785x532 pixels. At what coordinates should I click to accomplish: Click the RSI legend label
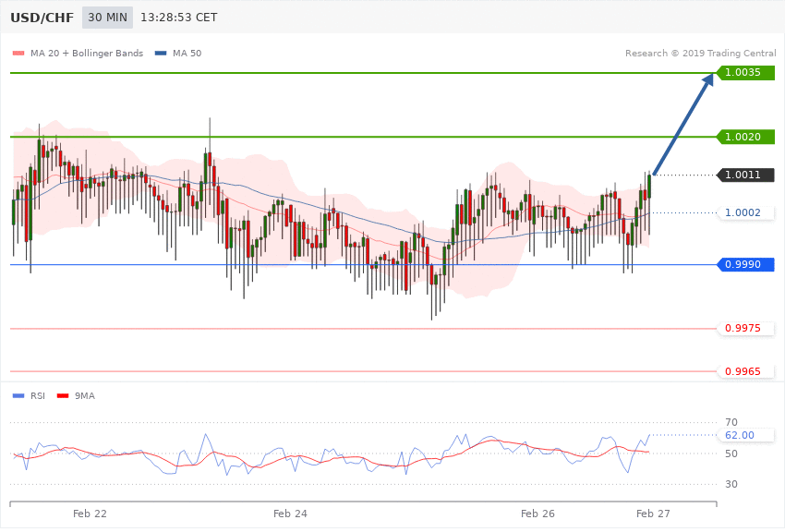[38, 396]
